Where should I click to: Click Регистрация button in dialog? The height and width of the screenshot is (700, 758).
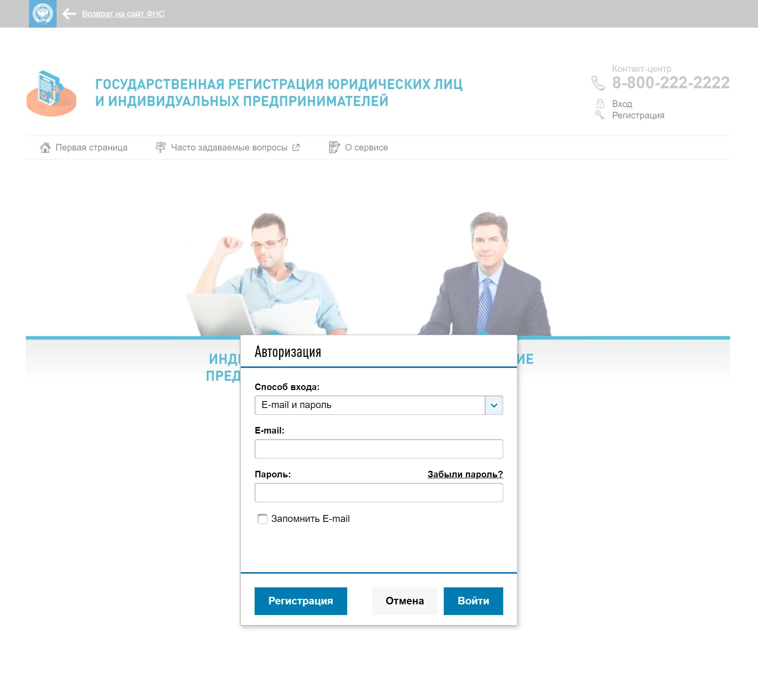pyautogui.click(x=300, y=601)
